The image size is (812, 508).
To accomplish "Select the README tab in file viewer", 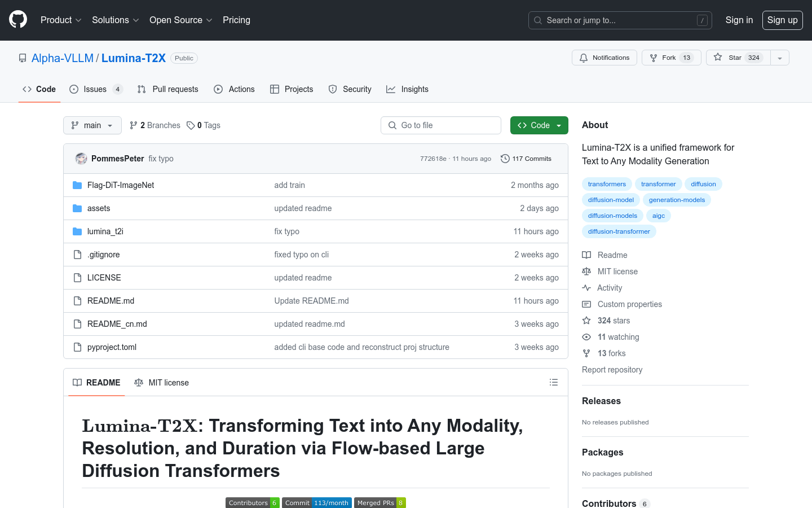I will pos(96,383).
